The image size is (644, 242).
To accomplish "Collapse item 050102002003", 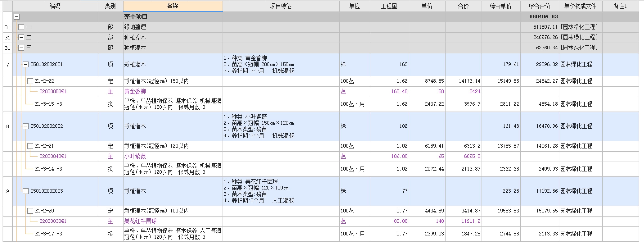I will tap(25, 191).
